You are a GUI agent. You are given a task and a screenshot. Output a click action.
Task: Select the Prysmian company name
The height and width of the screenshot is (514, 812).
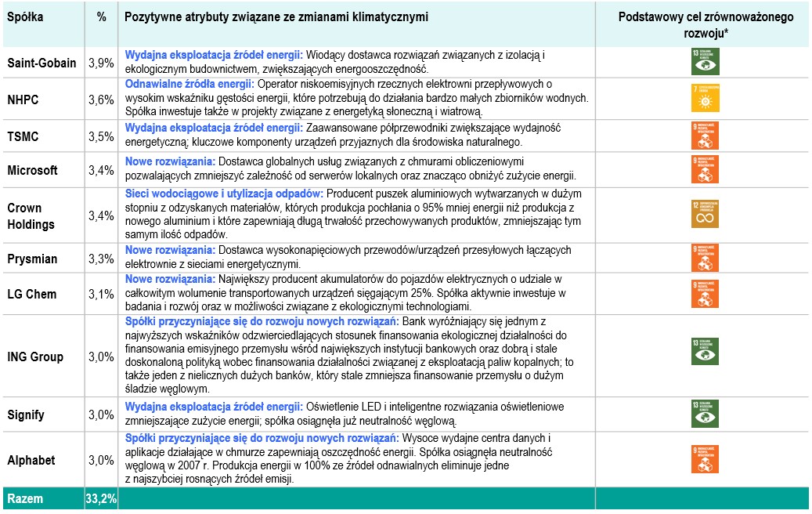coord(32,259)
